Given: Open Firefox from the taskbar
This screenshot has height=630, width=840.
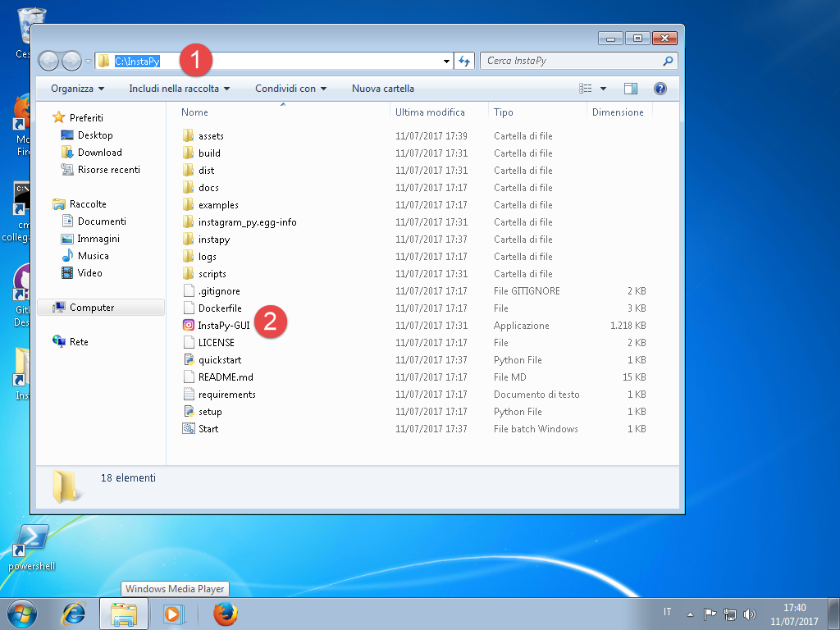Looking at the screenshot, I should point(225,614).
